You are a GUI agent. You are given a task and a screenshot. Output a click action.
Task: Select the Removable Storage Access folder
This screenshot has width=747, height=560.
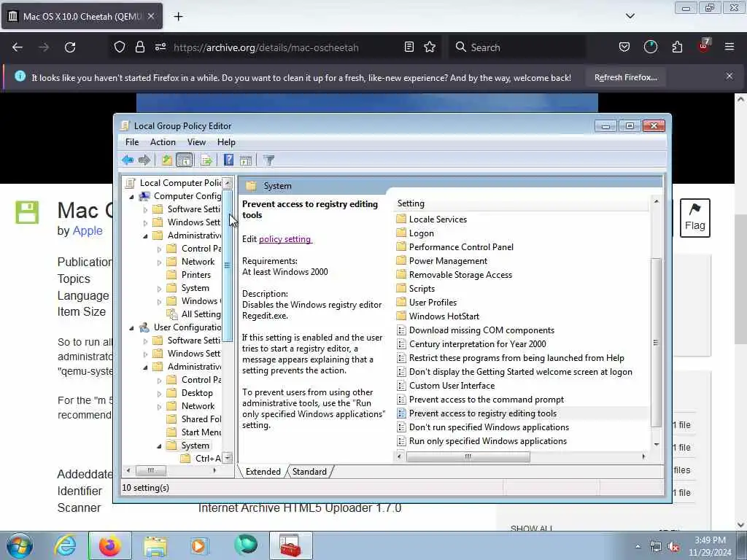(460, 275)
